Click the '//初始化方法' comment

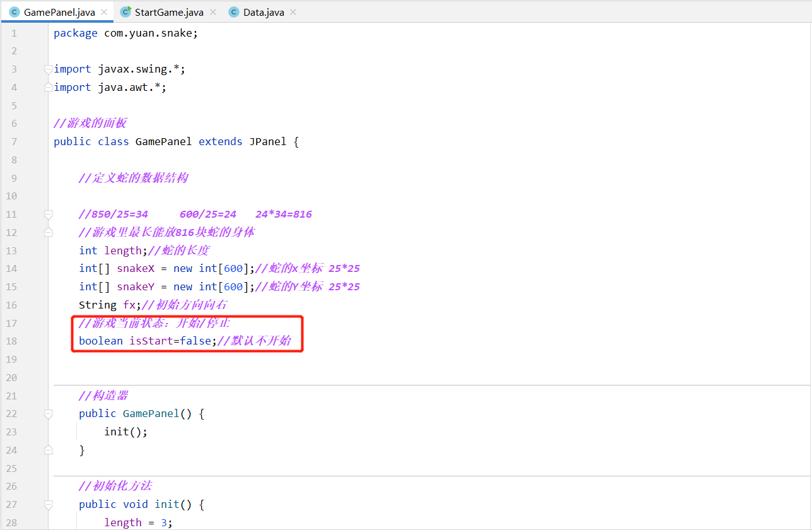click(x=115, y=486)
